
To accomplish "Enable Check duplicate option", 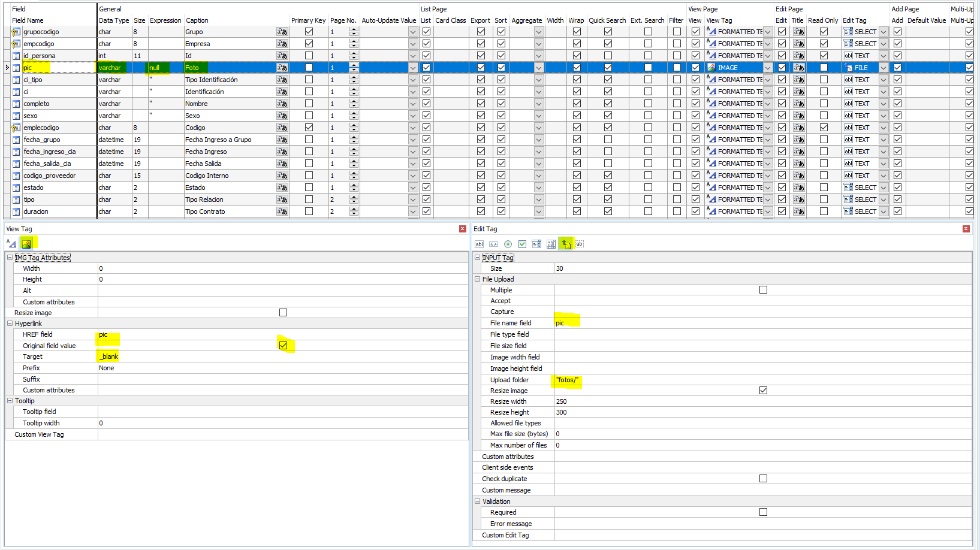I will tap(763, 479).
